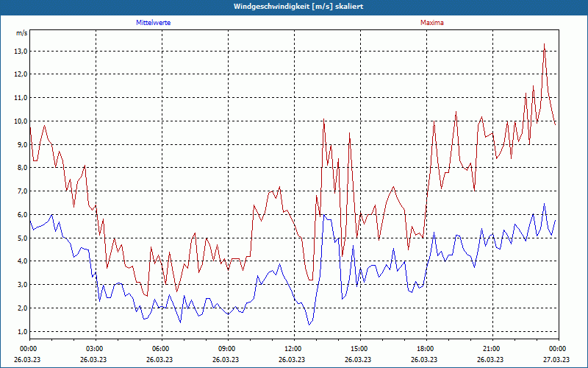This screenshot has width=588, height=368.
Task: Click the 12:00 time axis label
Action: tap(293, 349)
